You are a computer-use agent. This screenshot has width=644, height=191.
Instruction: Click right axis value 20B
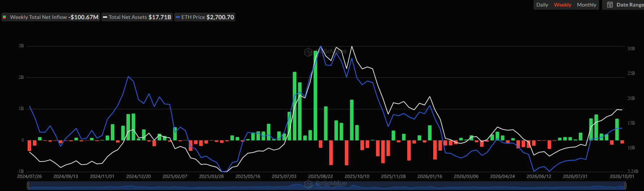[631, 98]
